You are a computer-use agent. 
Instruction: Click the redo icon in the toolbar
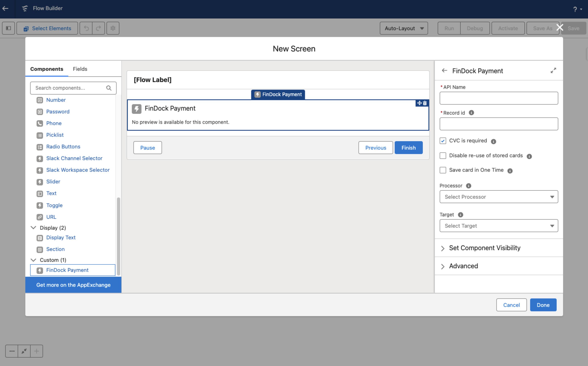[98, 28]
